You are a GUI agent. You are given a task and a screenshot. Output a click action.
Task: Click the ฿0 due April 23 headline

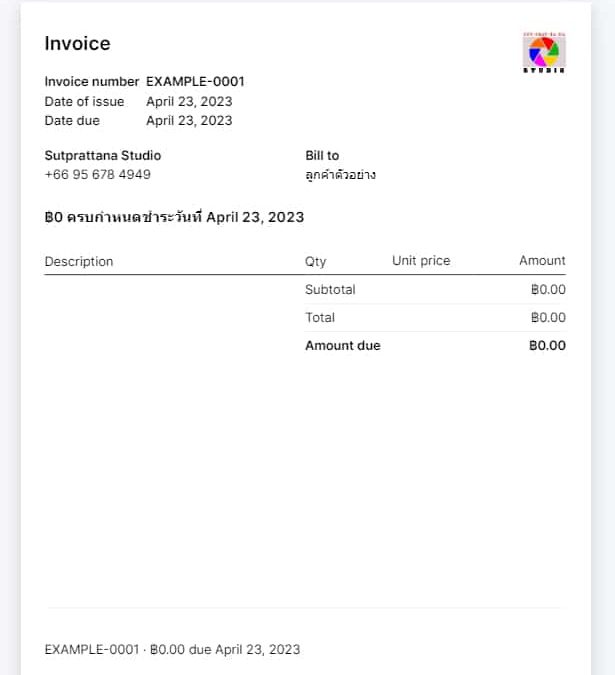(174, 217)
